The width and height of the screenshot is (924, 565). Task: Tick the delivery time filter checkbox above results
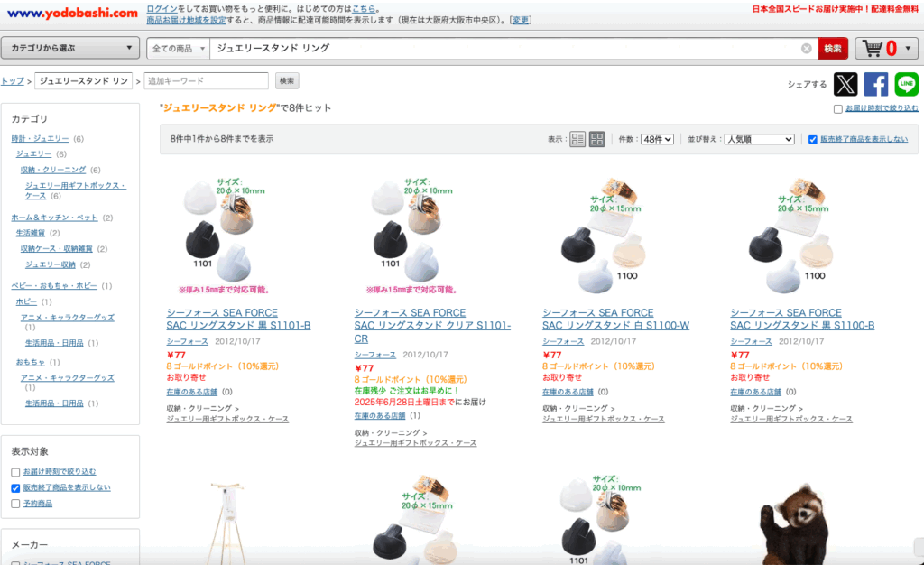(x=837, y=109)
